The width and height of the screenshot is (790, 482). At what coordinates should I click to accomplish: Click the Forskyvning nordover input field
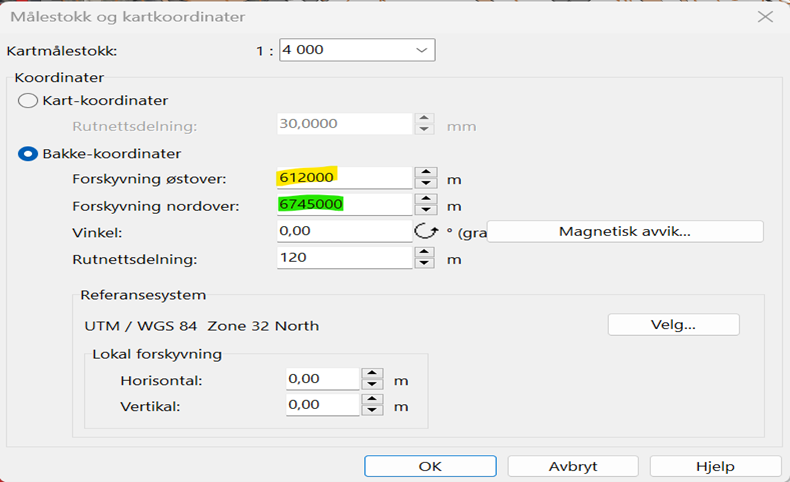coord(345,204)
